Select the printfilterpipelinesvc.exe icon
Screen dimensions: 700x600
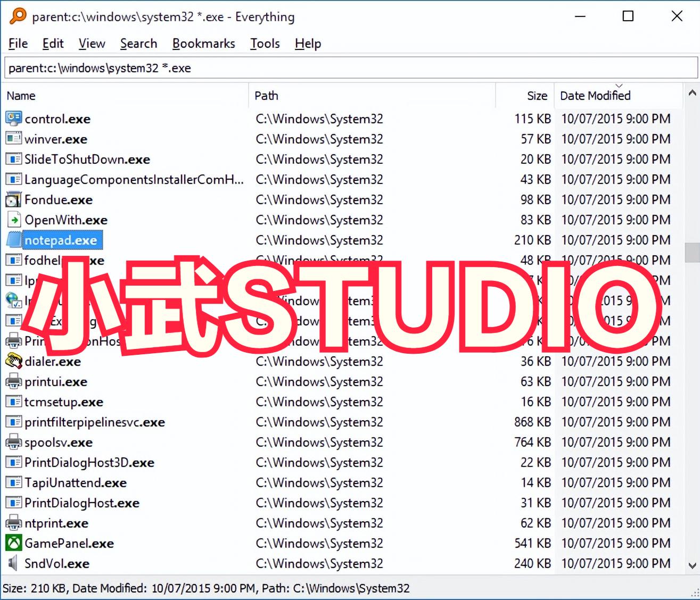click(x=13, y=422)
